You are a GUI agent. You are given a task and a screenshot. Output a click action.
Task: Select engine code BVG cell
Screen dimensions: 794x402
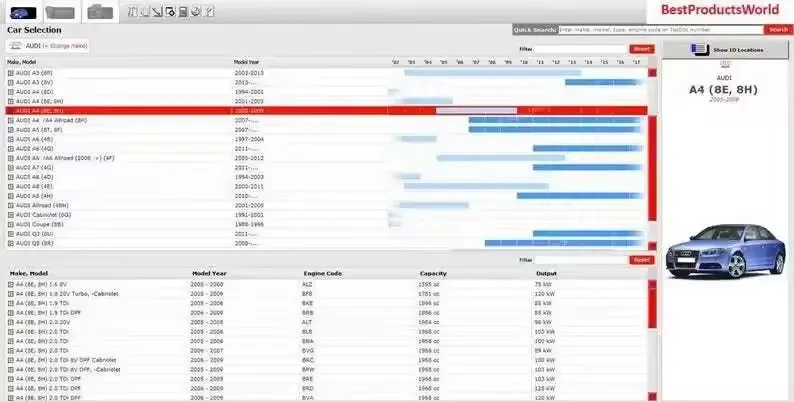[307, 351]
